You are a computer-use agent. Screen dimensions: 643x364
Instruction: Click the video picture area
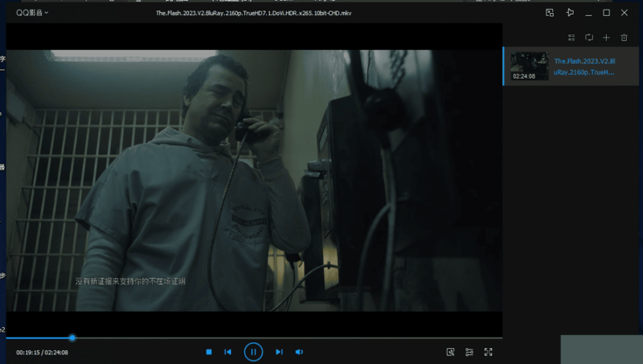click(254, 180)
